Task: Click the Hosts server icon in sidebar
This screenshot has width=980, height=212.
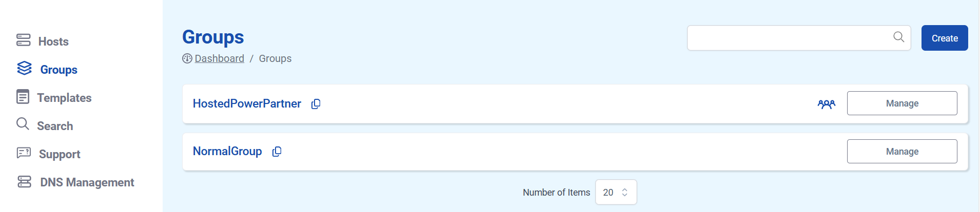Action: coord(24,40)
